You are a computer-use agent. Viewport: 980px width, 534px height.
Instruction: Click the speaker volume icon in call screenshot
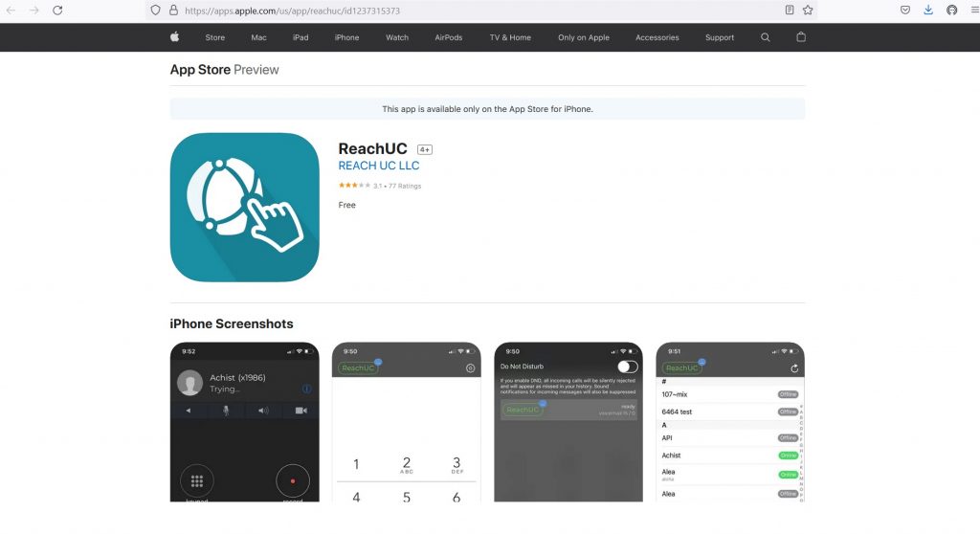click(x=264, y=411)
